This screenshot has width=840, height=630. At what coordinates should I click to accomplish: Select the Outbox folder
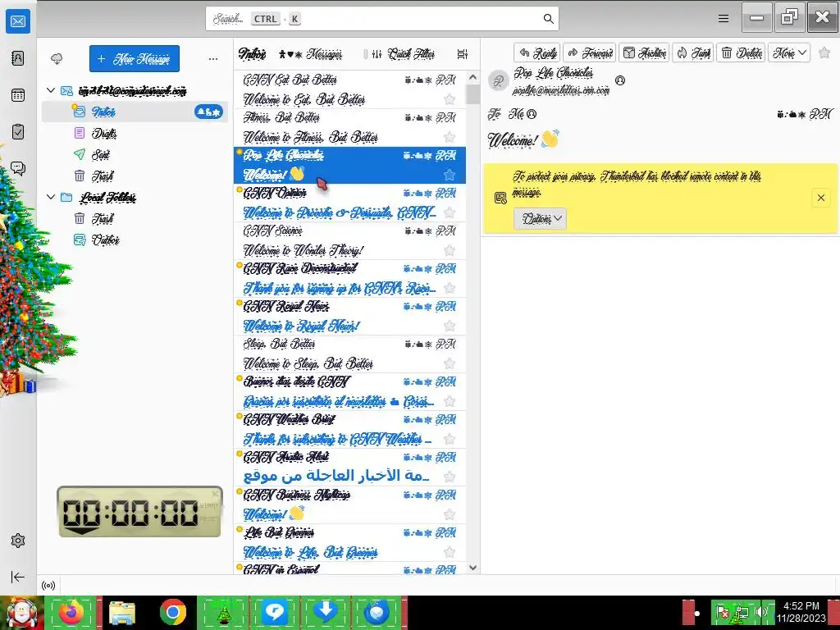click(135, 240)
